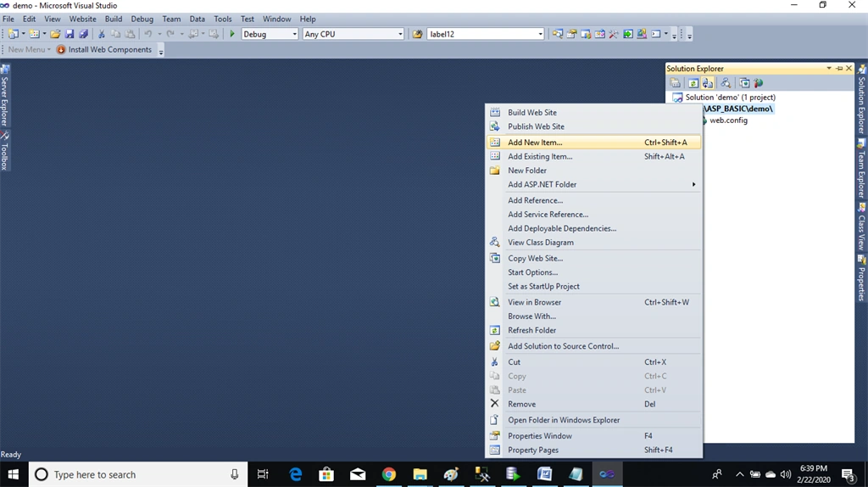
Task: Click Solution Explorer Properties toolbar icon
Action: (676, 83)
